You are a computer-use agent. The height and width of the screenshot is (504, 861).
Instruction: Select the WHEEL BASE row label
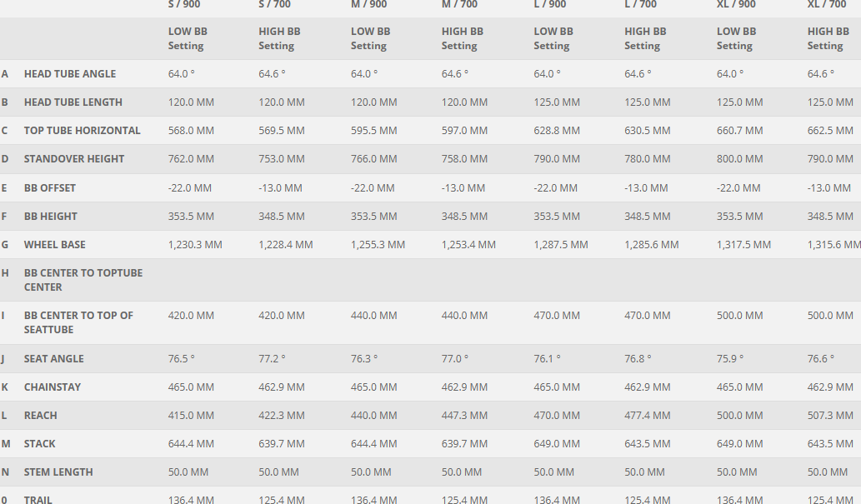55,245
